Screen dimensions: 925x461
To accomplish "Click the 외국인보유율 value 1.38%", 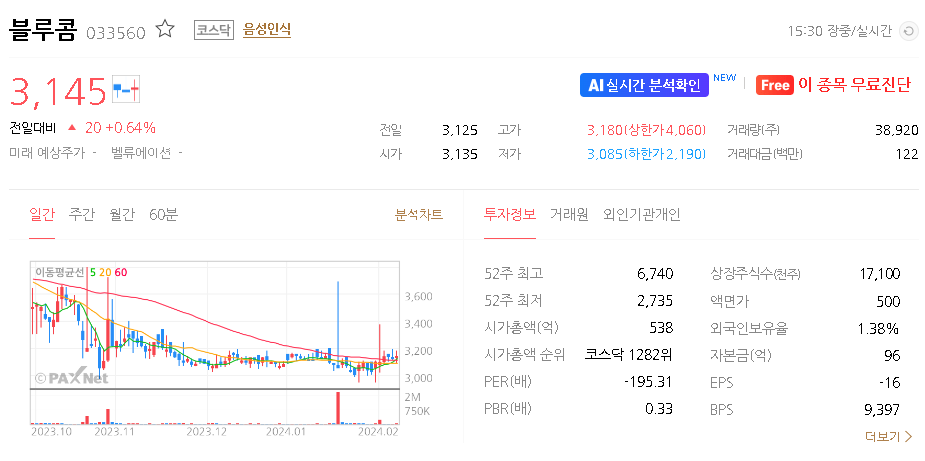I will coord(879,328).
